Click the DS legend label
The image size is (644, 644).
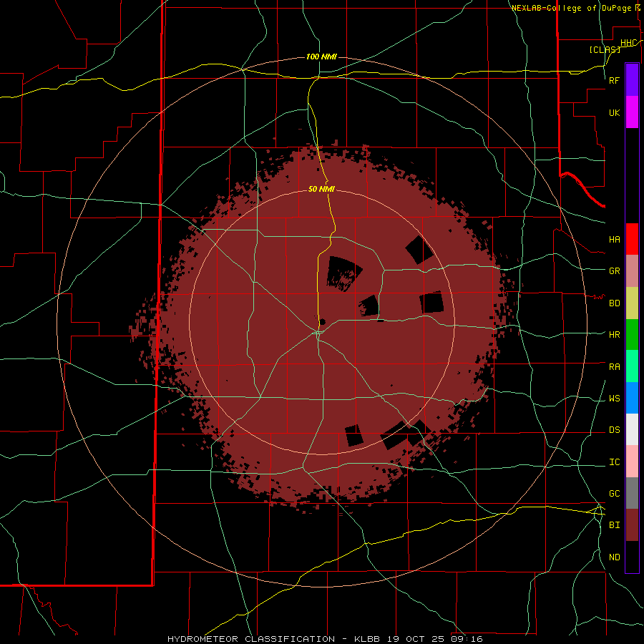[615, 430]
